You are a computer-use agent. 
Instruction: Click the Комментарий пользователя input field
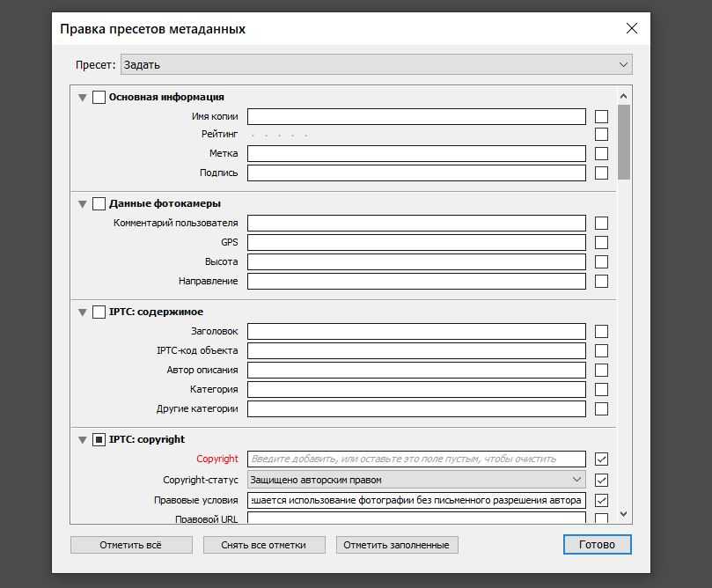[416, 223]
